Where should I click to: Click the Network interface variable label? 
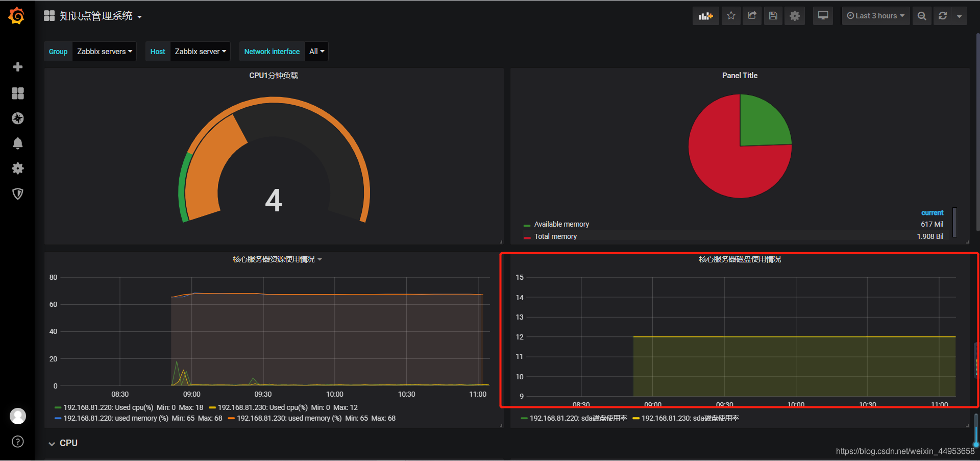click(272, 52)
